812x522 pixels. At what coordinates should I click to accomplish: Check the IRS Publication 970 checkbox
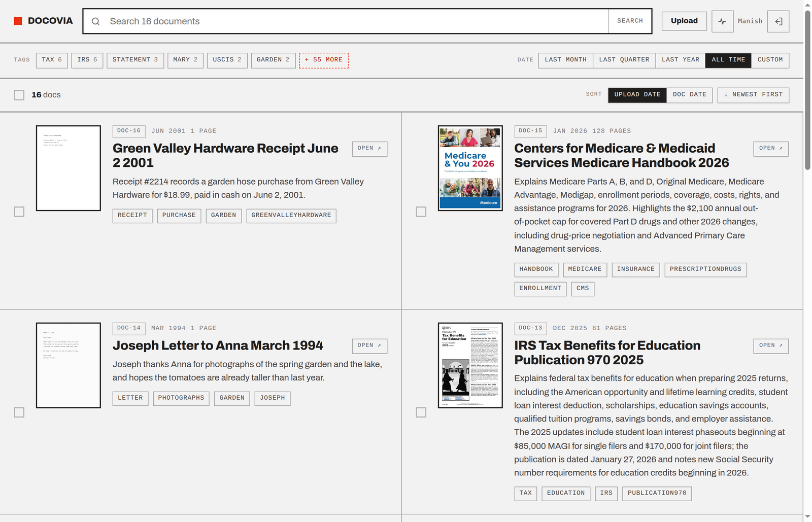pos(421,412)
